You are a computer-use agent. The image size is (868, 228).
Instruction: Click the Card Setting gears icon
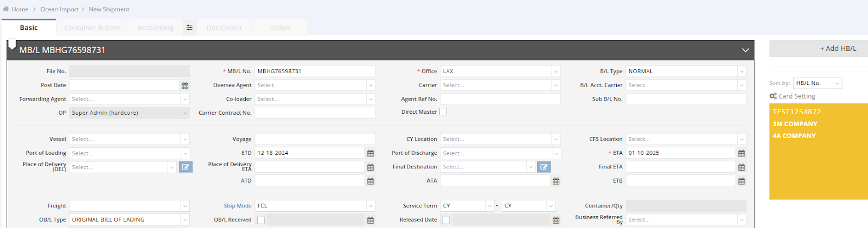pos(773,96)
